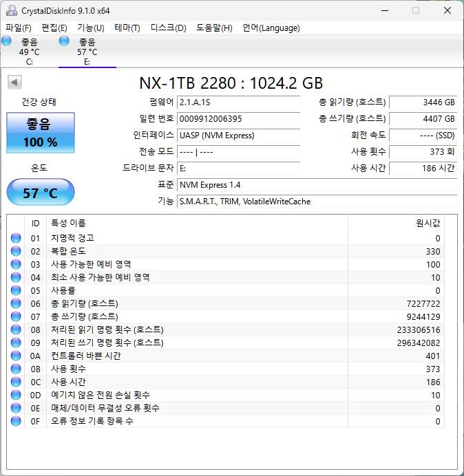Image resolution: width=464 pixels, height=476 pixels.
Task: Click the 특성 이름 column header
Action: coord(197,224)
